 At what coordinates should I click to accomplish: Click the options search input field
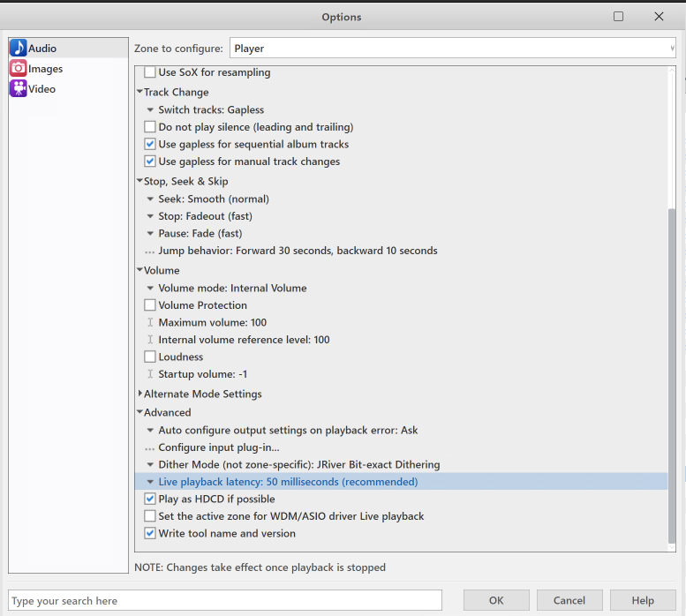click(x=225, y=600)
